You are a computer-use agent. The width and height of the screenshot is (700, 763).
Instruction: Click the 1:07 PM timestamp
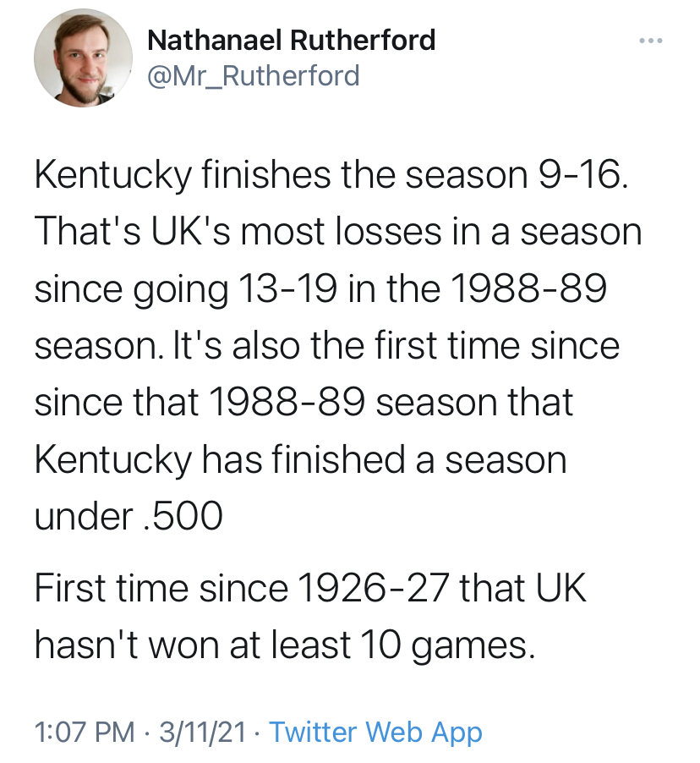click(x=85, y=732)
